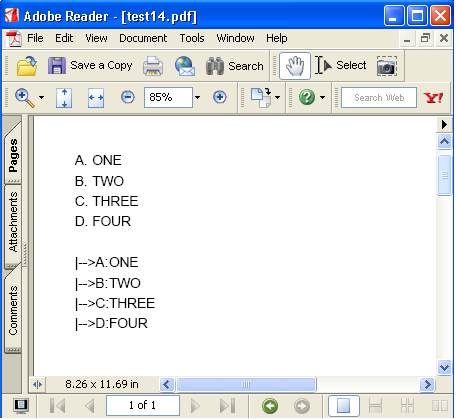
Task: Activate the Snapshot camera tool
Action: tap(387, 66)
